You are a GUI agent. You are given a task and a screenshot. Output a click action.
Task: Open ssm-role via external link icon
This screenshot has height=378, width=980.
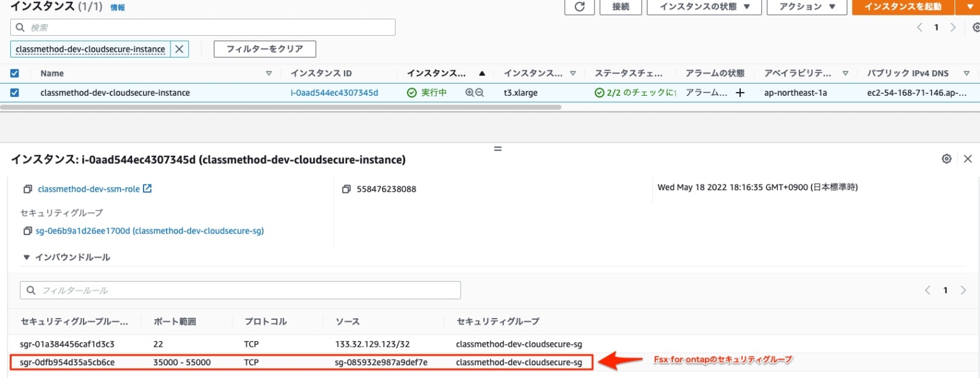147,188
